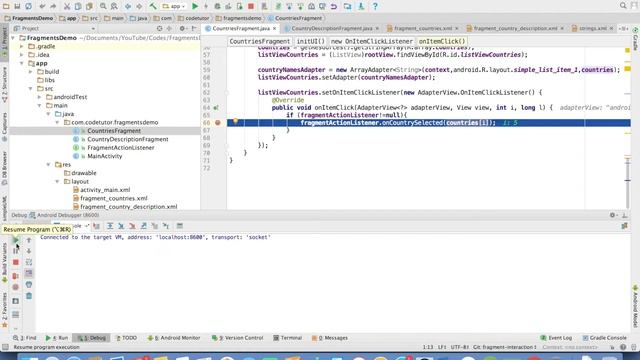Toggle Mute Breakpoints icon in Debug panel
This screenshot has height=360, width=640.
tap(16, 287)
